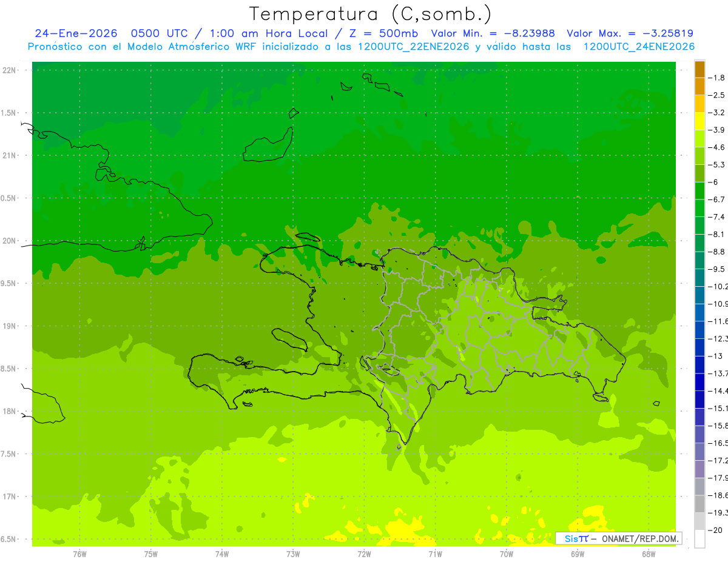Click the '-8.1' colorbar label
Viewport: 728px width, 562px height.
click(x=718, y=234)
